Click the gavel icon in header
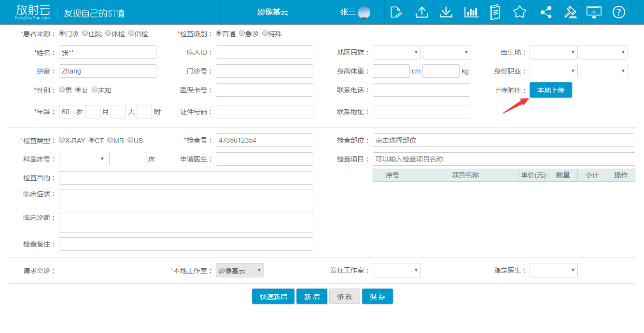The width and height of the screenshot is (644, 333). 570,12
